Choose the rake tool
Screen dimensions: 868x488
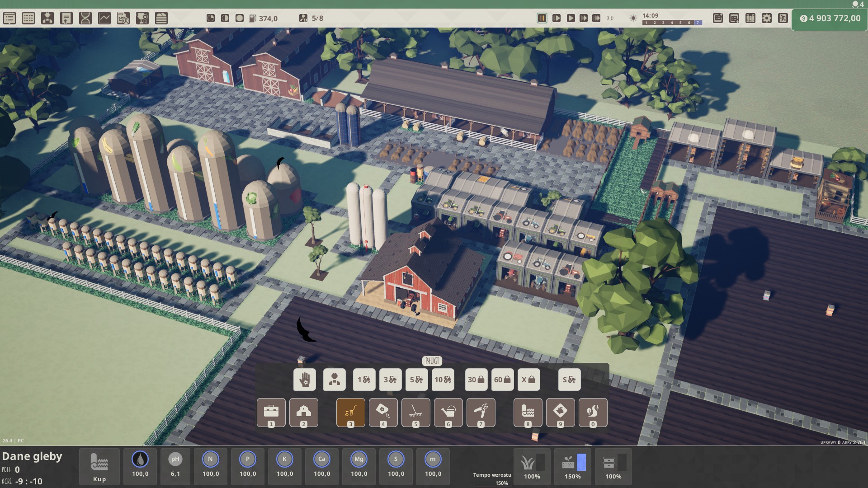(x=415, y=412)
